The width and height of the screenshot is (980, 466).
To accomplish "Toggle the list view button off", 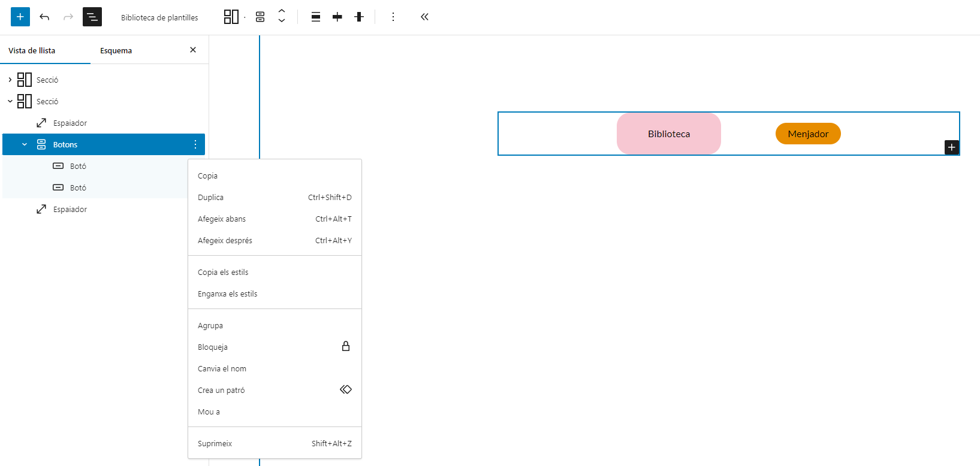I will pyautogui.click(x=92, y=17).
